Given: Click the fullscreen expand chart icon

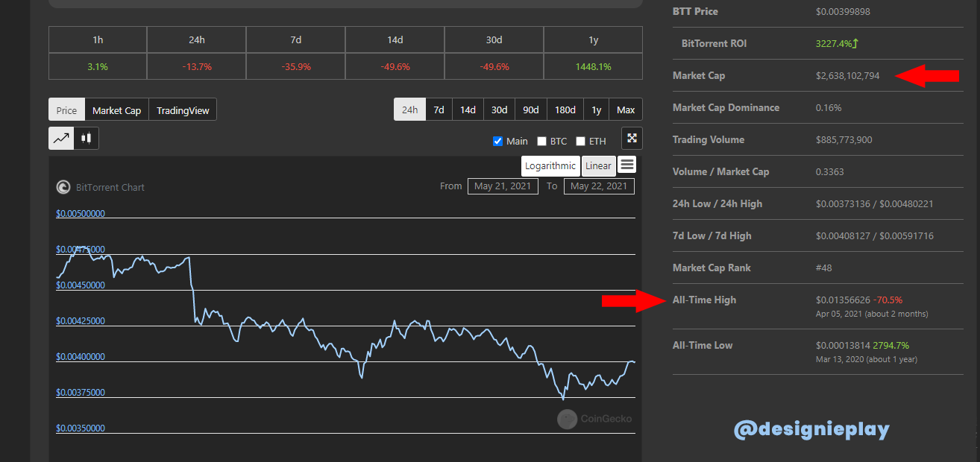Looking at the screenshot, I should pyautogui.click(x=632, y=138).
